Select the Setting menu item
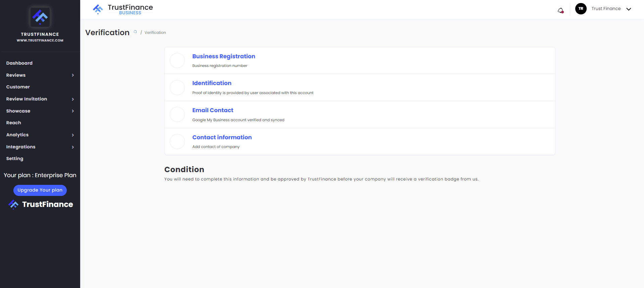This screenshot has height=288, width=644. coord(15,159)
